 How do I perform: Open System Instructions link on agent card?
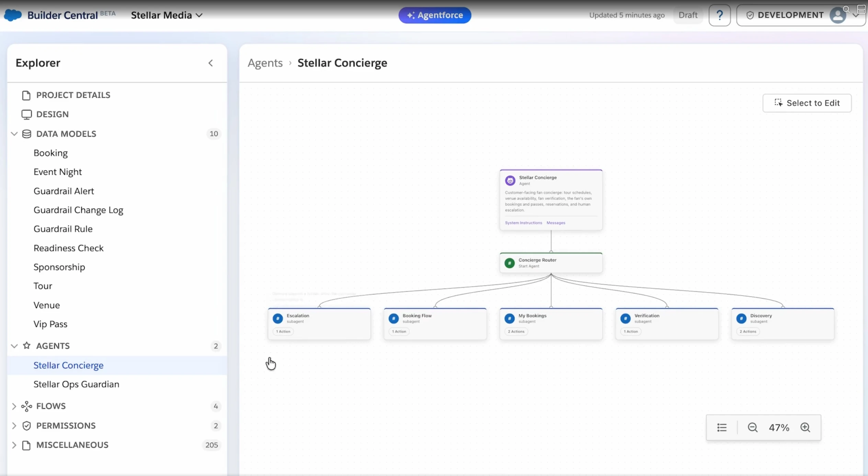pyautogui.click(x=523, y=223)
